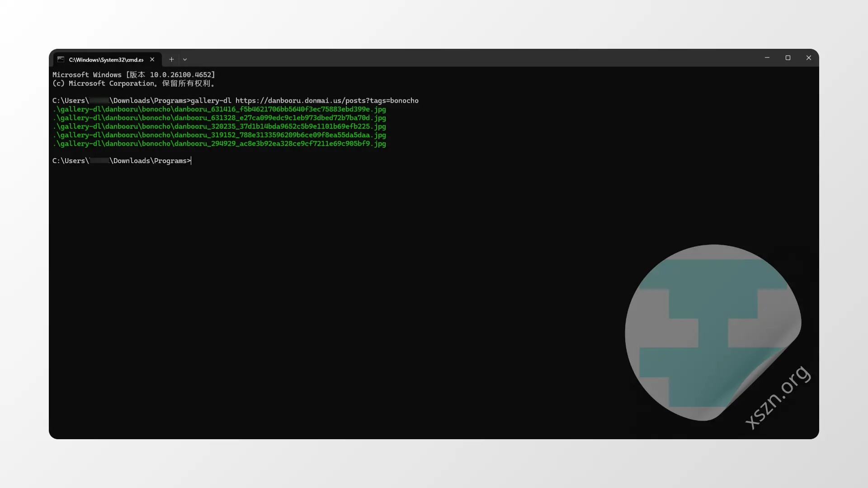The image size is (868, 488).
Task: Minimize the terminal window
Action: [767, 58]
